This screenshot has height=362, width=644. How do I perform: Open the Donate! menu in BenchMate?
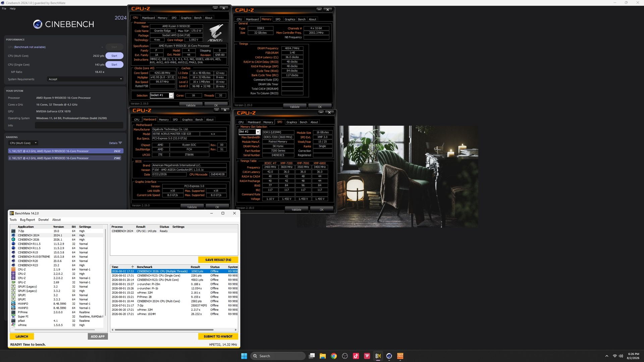click(44, 220)
